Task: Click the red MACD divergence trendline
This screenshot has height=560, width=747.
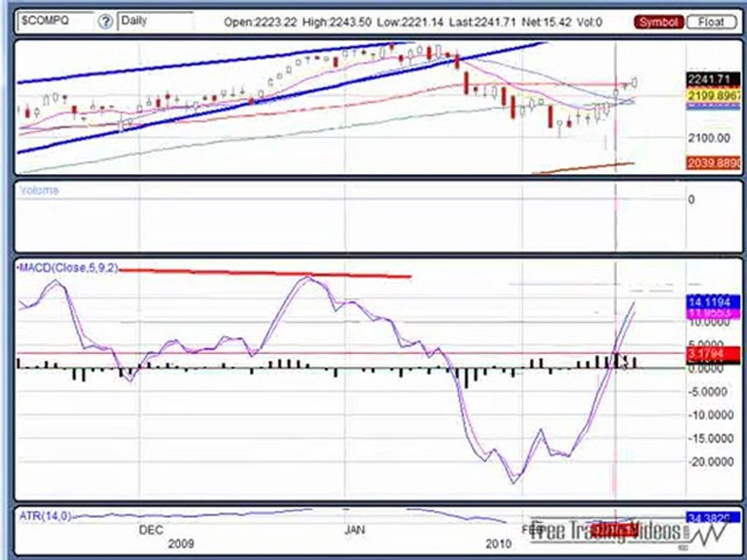Action: (265, 273)
